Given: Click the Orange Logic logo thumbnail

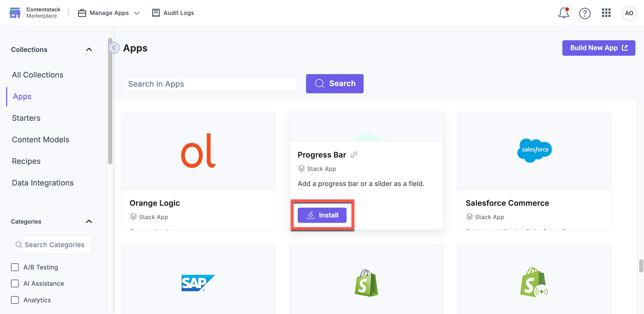Looking at the screenshot, I should pos(199,151).
